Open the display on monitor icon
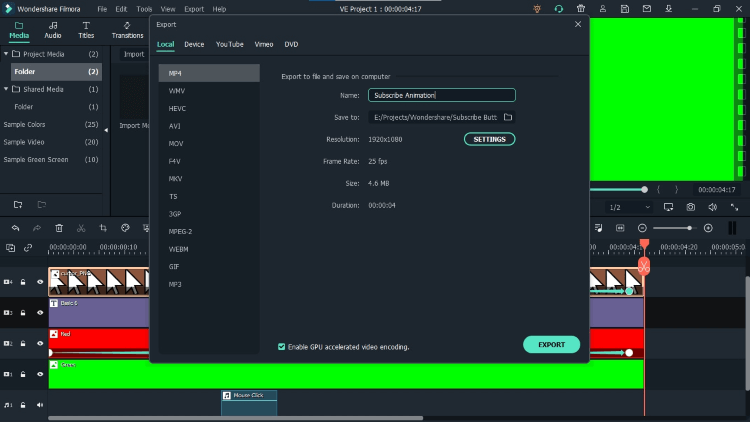Viewport: 750px width, 422px height. tap(668, 207)
